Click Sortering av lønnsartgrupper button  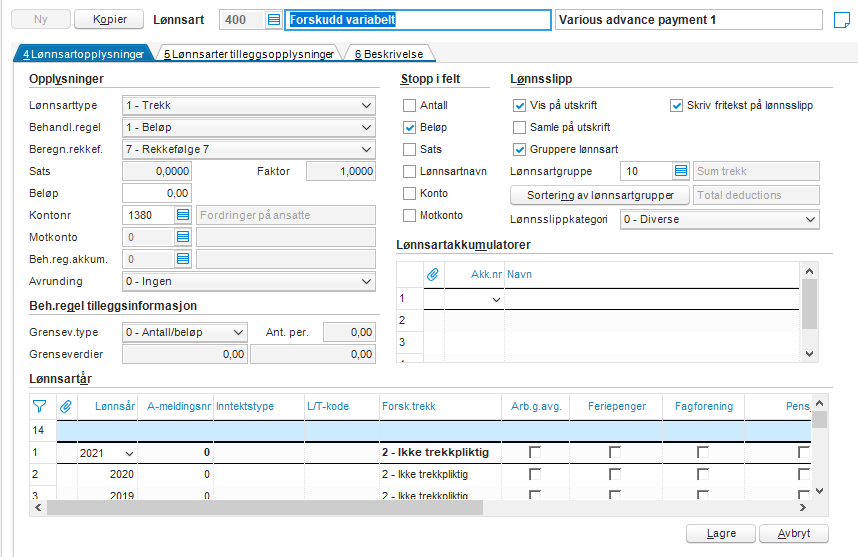(600, 195)
